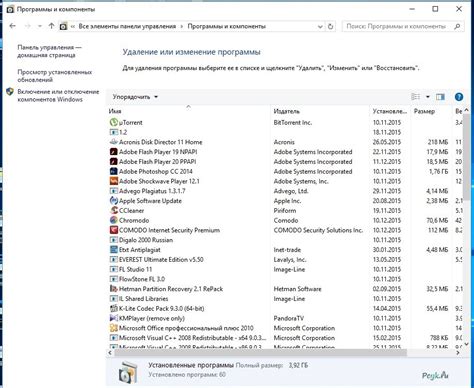Viewport: 474px width, 388px height.
Task: Click the Chromodo browser icon
Action: click(x=114, y=220)
